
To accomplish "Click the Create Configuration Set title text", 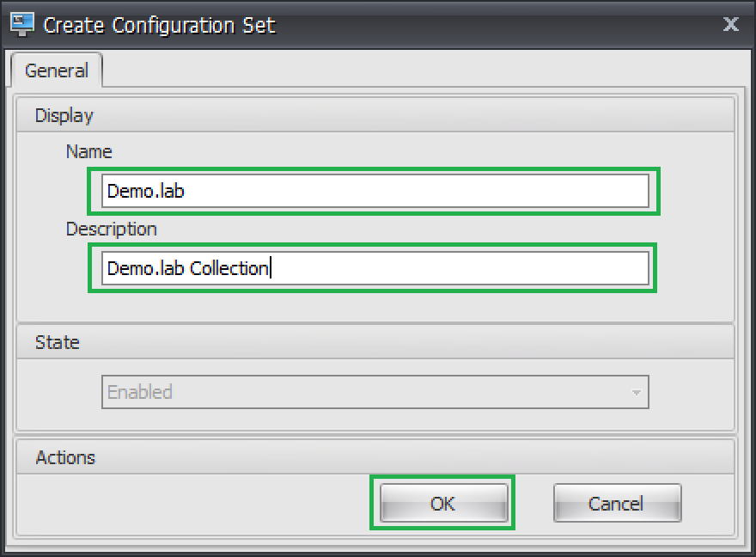I will (x=159, y=25).
